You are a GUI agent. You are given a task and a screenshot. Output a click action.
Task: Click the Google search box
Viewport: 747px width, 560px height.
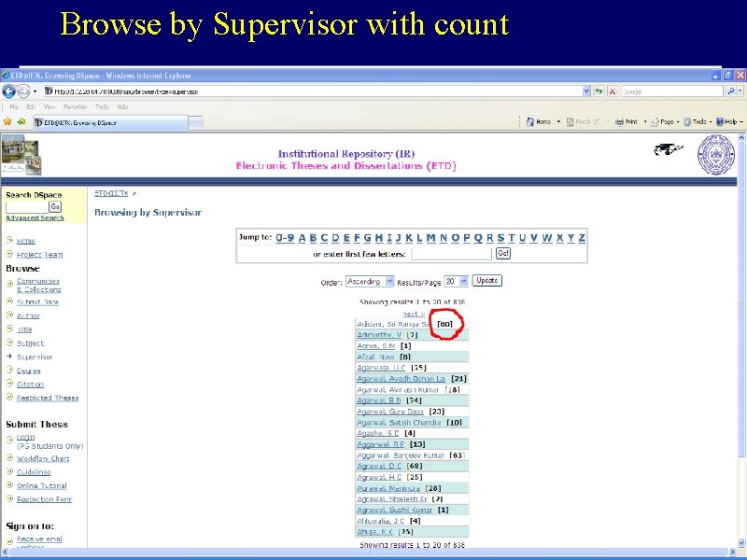point(672,91)
